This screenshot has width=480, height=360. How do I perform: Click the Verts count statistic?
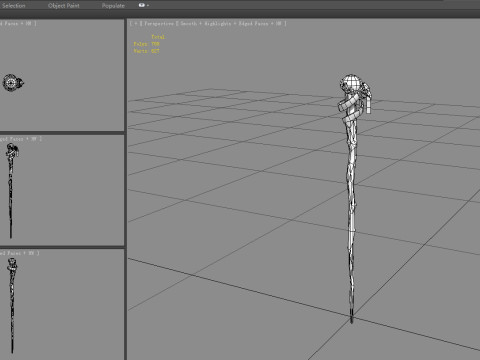click(x=146, y=51)
